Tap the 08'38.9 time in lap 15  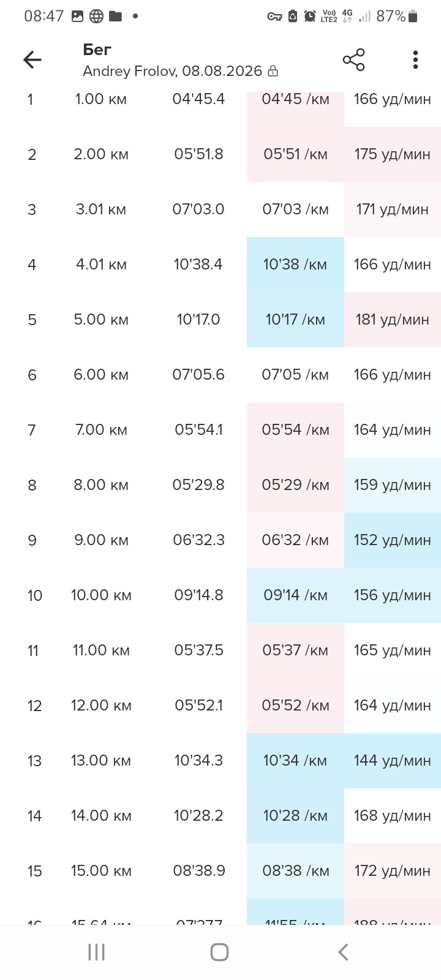198,871
